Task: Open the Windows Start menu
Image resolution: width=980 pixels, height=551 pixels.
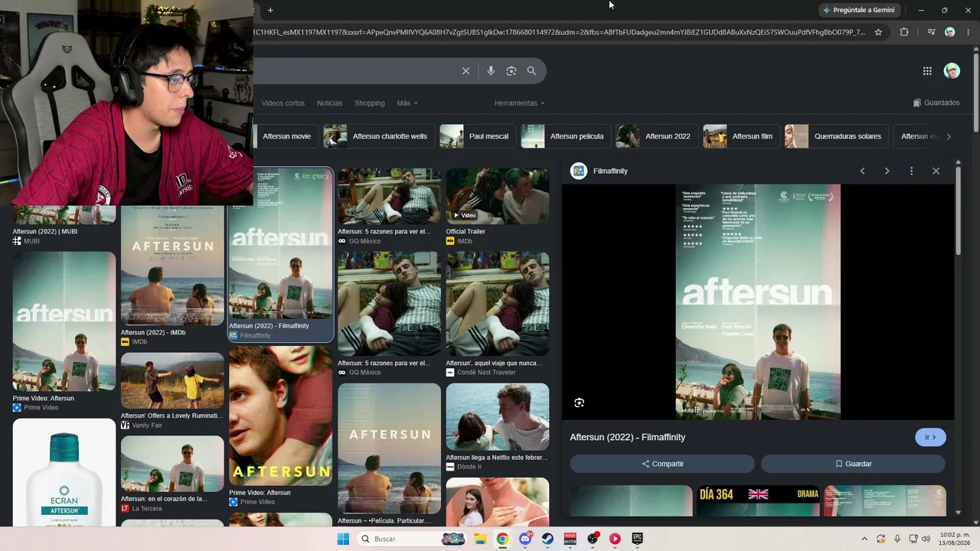Action: 343,539
